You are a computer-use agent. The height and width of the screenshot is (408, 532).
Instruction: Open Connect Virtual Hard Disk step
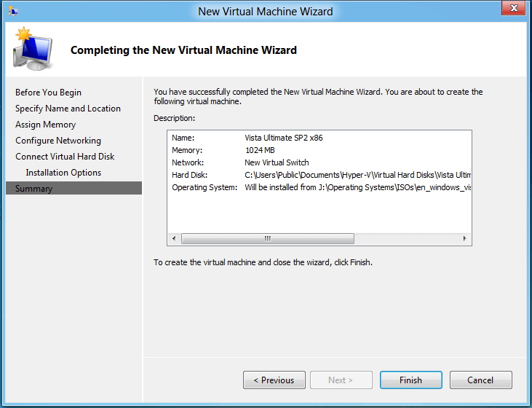coord(65,157)
